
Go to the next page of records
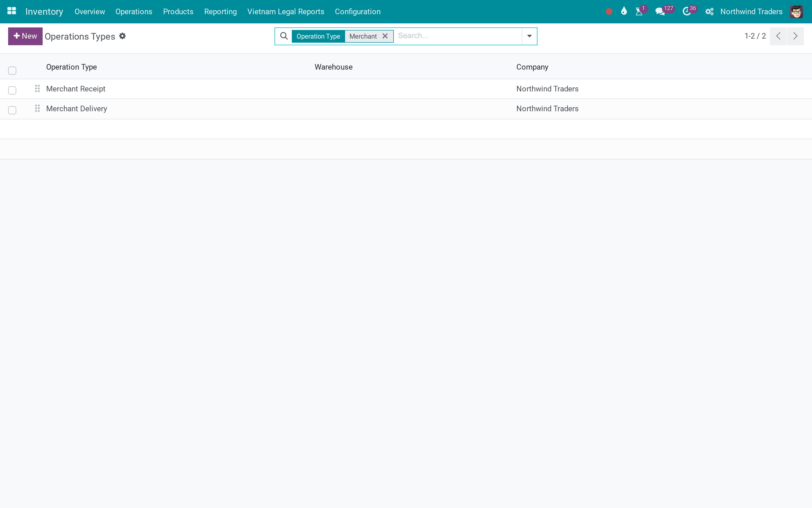click(x=795, y=36)
